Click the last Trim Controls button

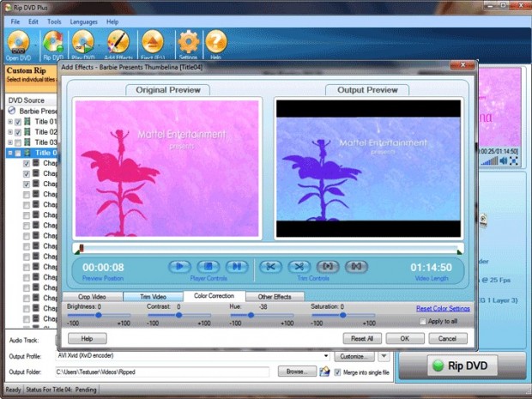[356, 267]
